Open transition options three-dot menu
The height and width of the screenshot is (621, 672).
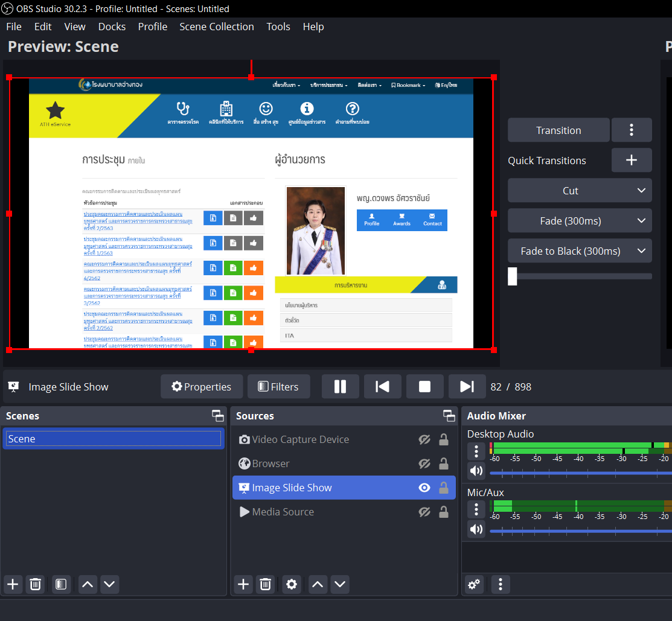[x=632, y=130]
